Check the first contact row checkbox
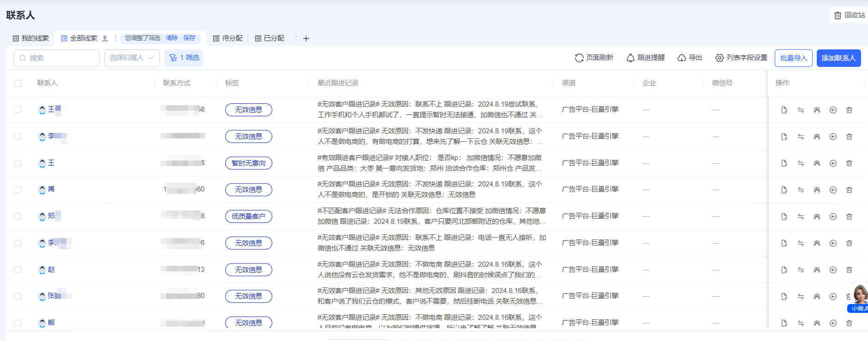The height and width of the screenshot is (341, 868). click(x=18, y=110)
